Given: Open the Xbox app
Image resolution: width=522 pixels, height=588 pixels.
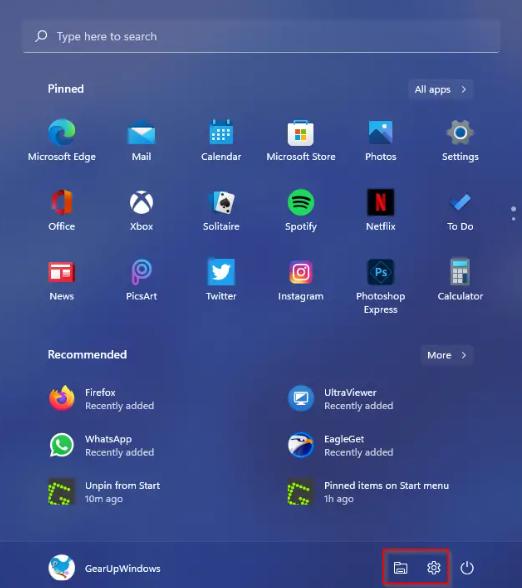Looking at the screenshot, I should (141, 210).
